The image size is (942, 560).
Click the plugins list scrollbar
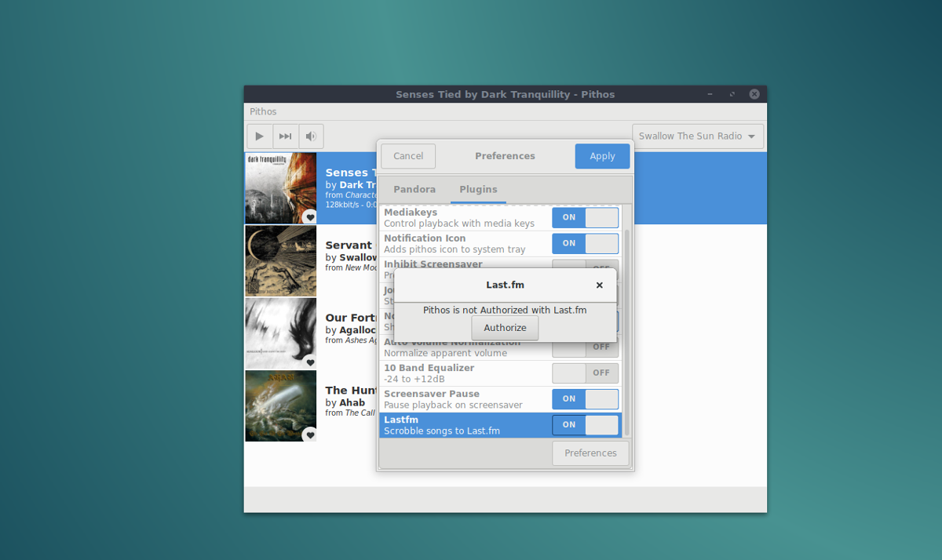[x=626, y=333]
